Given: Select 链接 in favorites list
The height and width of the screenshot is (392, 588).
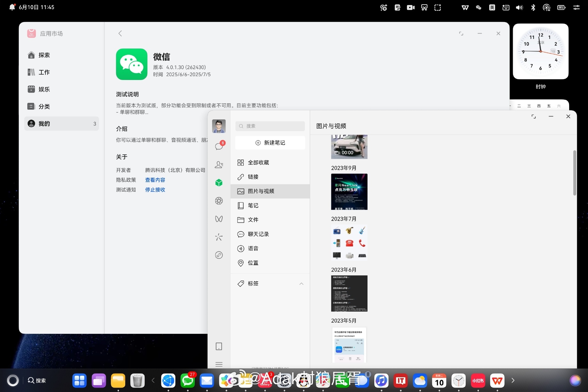Looking at the screenshot, I should click(253, 177).
